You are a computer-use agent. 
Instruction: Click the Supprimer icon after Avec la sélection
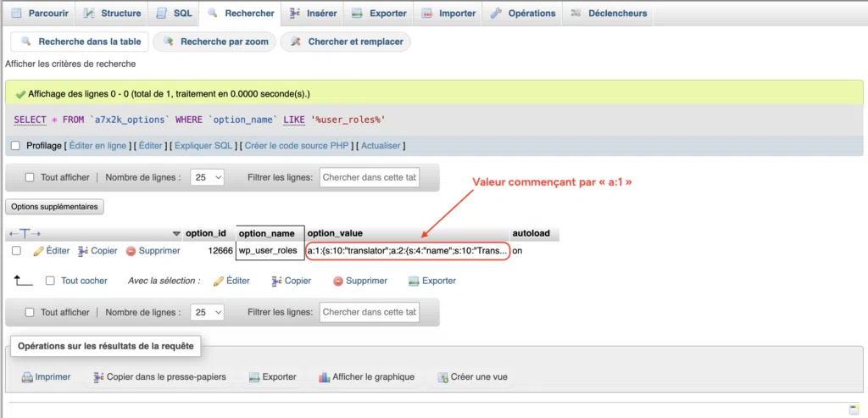click(x=338, y=281)
